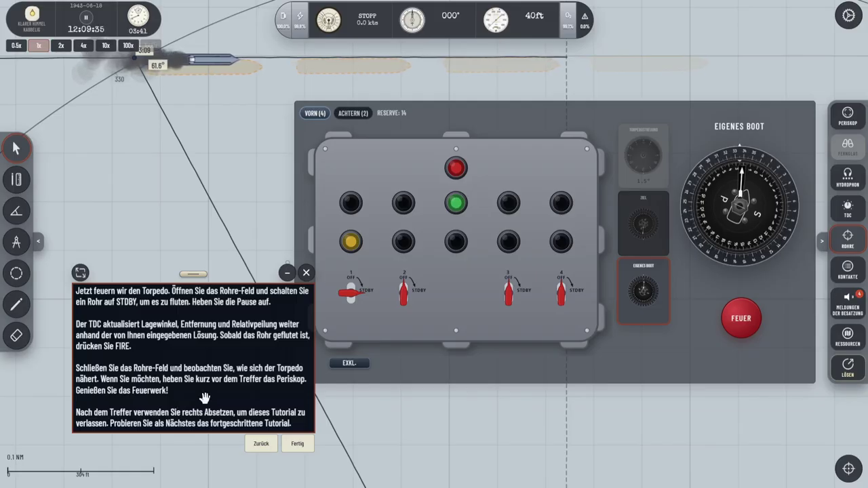Select the protractor angle tool
Viewport: 868px width, 488px height.
[16, 211]
